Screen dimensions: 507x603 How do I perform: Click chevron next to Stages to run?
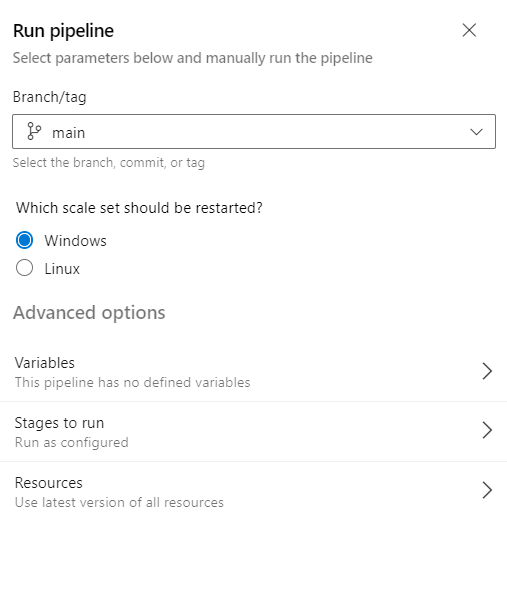pyautogui.click(x=487, y=430)
